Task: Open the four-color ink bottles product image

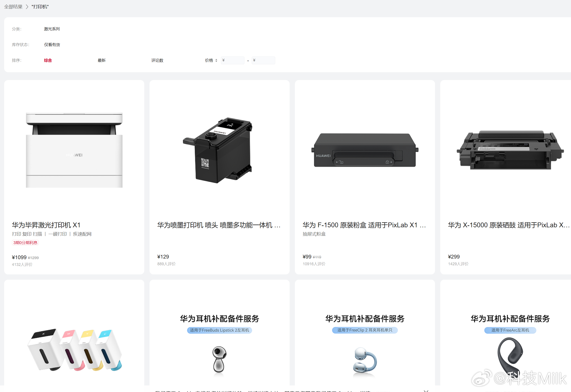Action: click(74, 350)
